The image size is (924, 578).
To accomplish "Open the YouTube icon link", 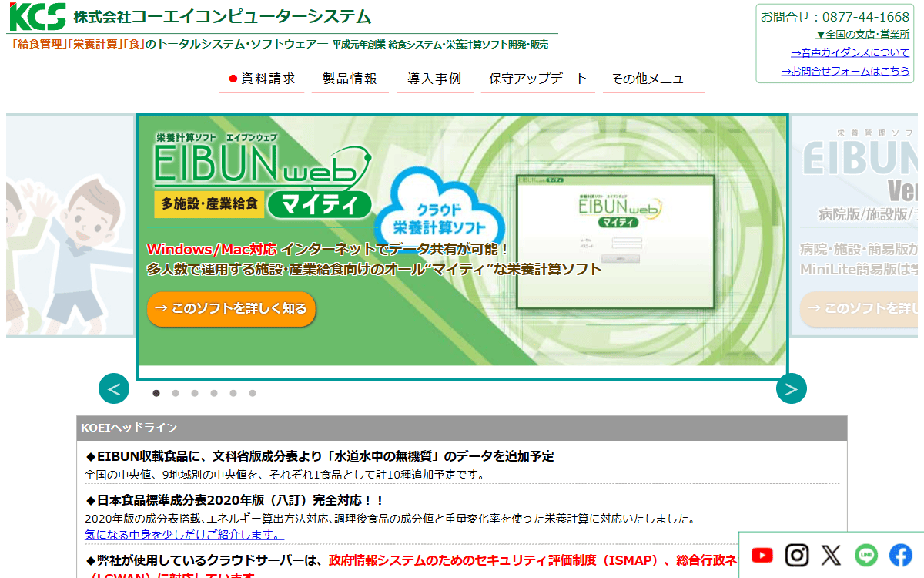I will click(x=762, y=555).
